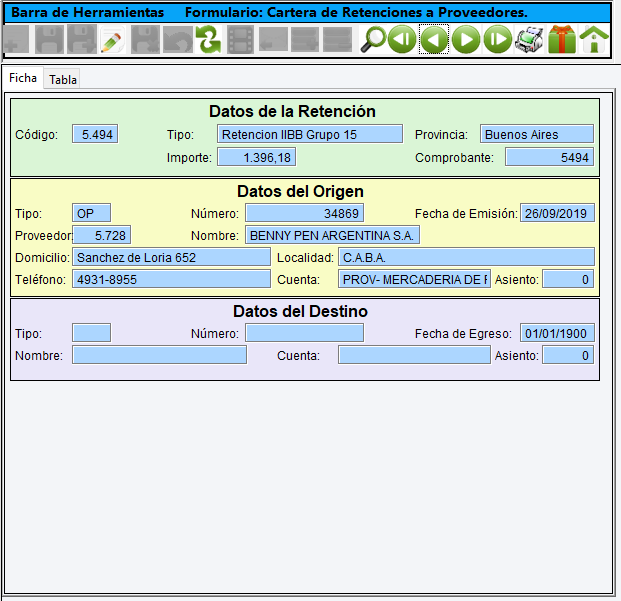Click the origin Número field 34869
Screen dimensions: 621x601
304,213
